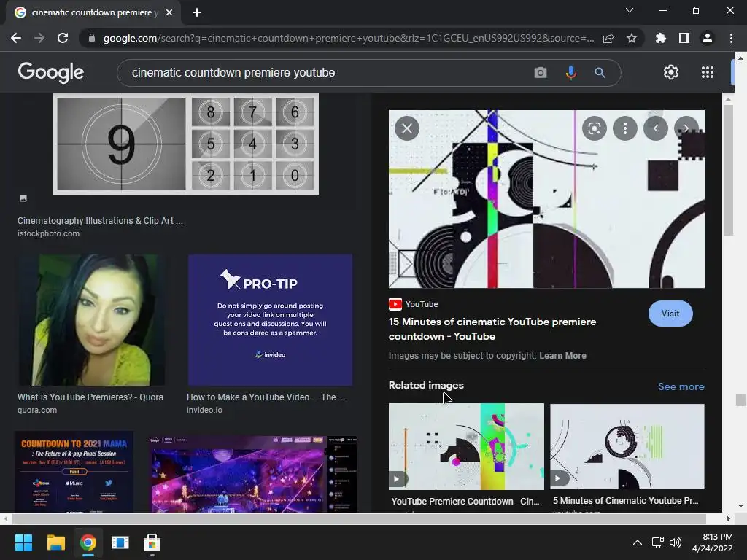Open the PRO-TIP invideo thumbnail
The width and height of the screenshot is (747, 560).
270,320
